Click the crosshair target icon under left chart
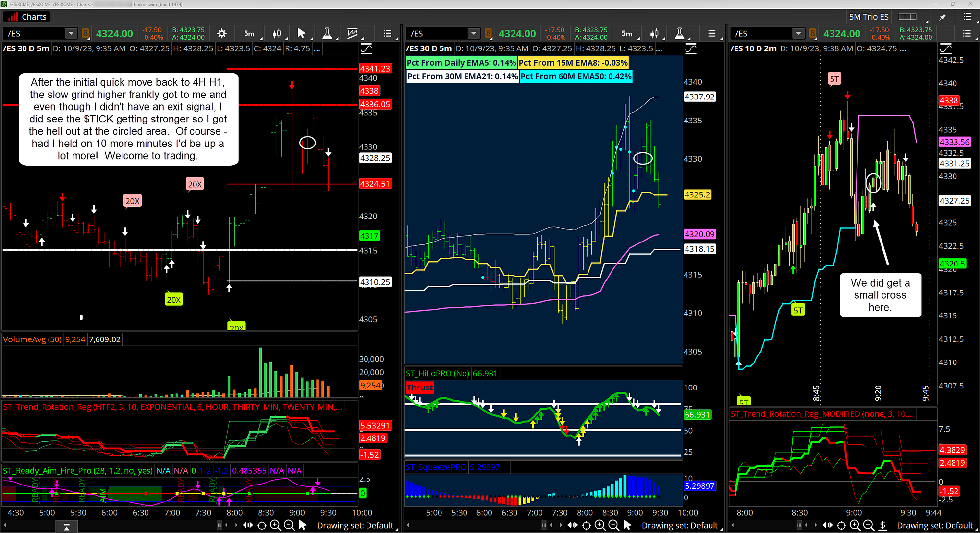Screen dimensions: 980x533 click(262, 525)
